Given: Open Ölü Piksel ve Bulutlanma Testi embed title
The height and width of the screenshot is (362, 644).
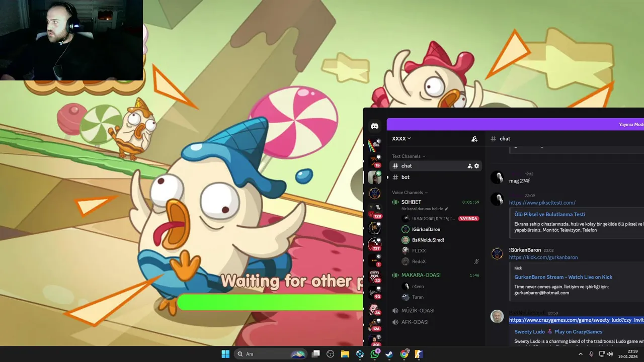Looking at the screenshot, I should tap(549, 215).
